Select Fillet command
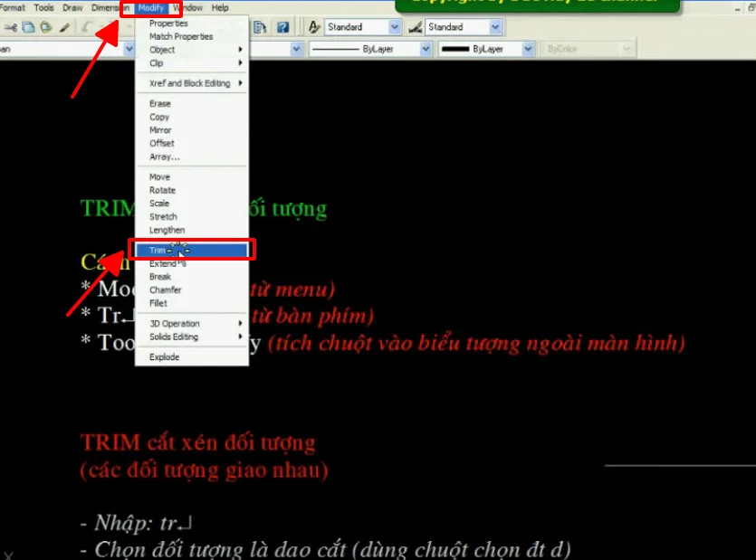This screenshot has height=560, width=756. [x=192, y=303]
